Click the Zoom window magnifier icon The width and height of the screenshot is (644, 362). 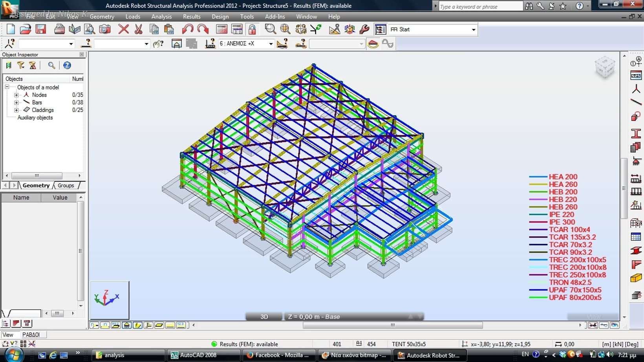point(270,29)
